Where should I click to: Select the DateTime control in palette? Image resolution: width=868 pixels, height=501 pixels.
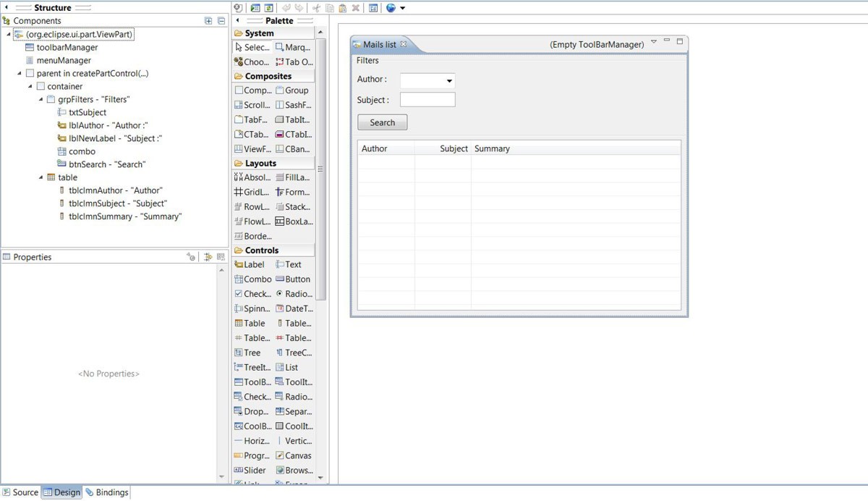pyautogui.click(x=294, y=308)
